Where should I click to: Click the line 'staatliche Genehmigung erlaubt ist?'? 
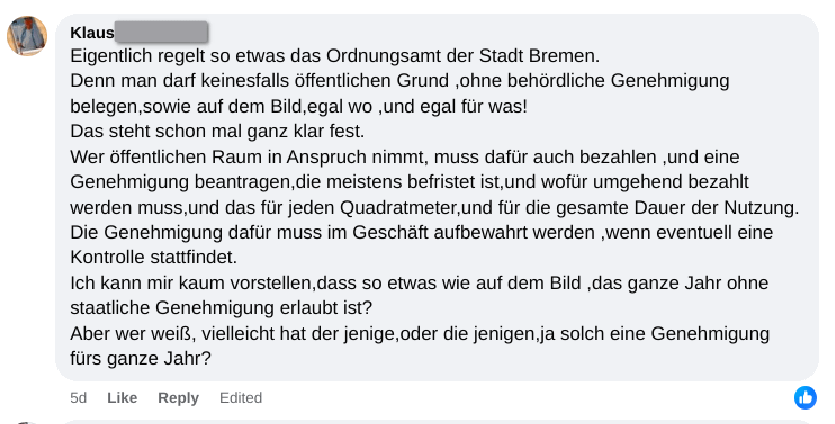coord(221,308)
